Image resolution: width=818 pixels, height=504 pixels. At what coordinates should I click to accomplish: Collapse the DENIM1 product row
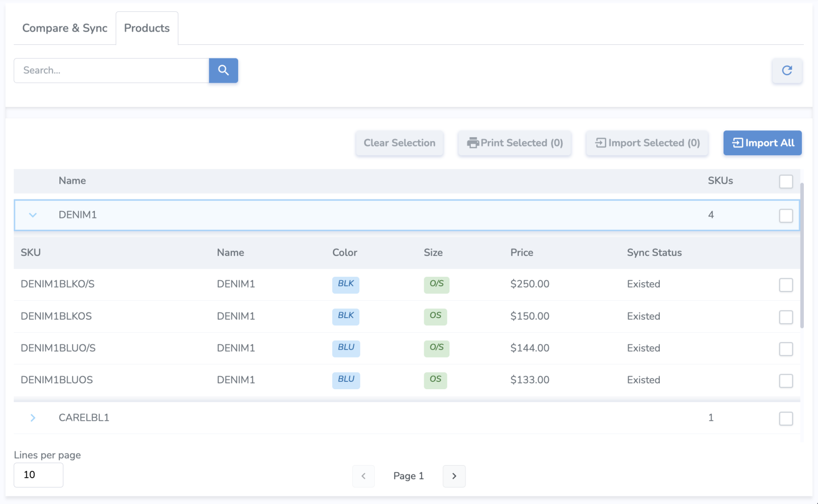[33, 215]
